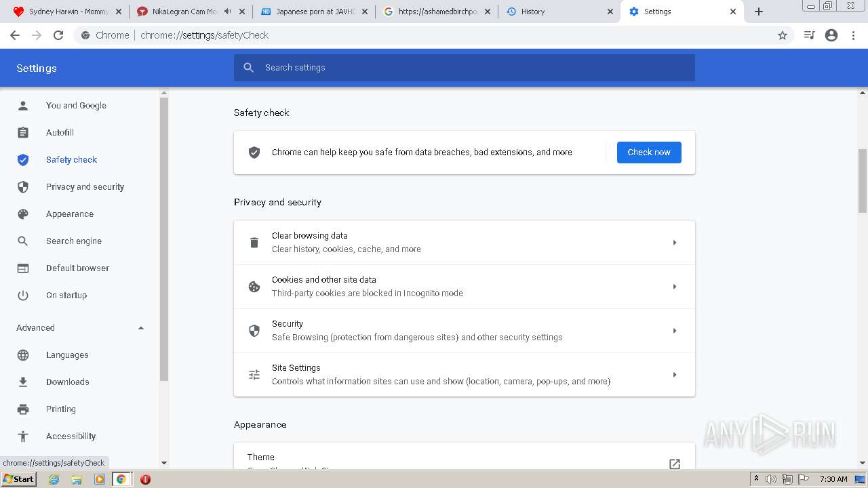
Task: Open the Chrome profile avatar icon
Action: 831,35
